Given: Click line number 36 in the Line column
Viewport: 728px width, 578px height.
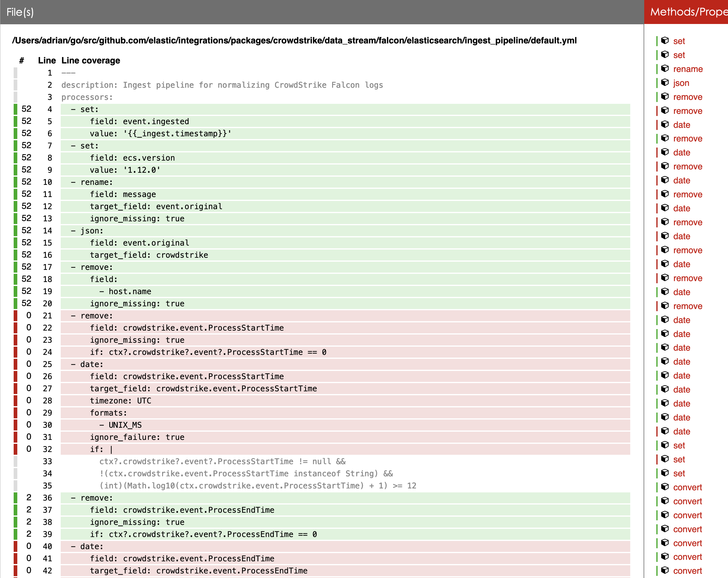Looking at the screenshot, I should (47, 498).
